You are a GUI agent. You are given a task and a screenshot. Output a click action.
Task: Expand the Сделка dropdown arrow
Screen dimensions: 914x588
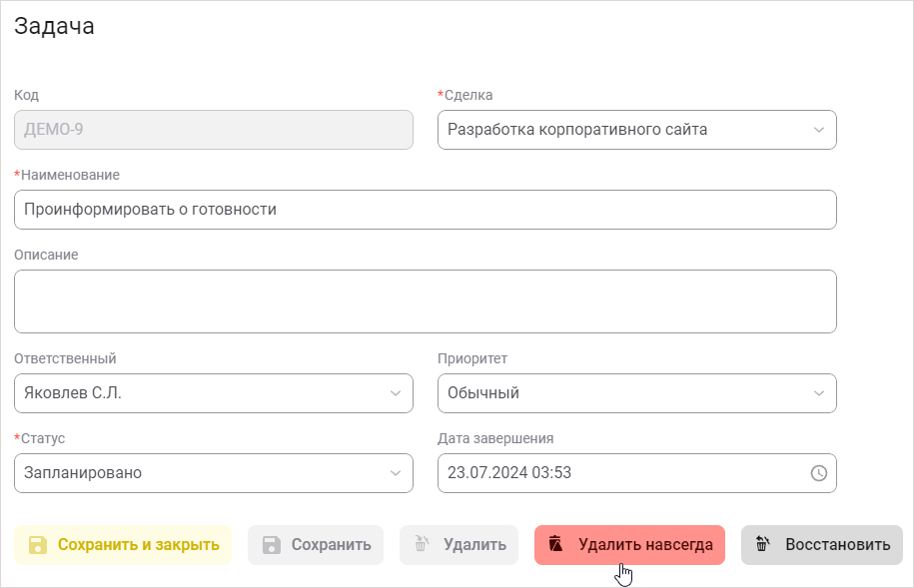pyautogui.click(x=817, y=130)
